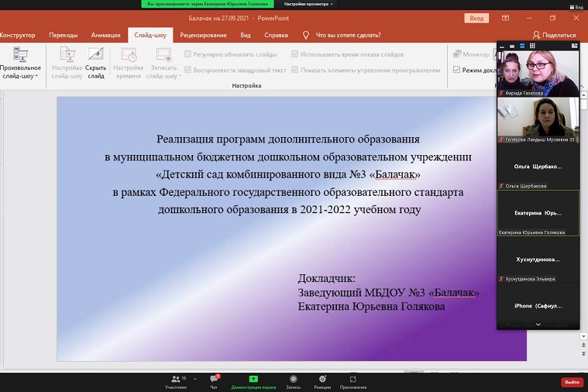Start recording with the Запись icon

[x=294, y=379]
